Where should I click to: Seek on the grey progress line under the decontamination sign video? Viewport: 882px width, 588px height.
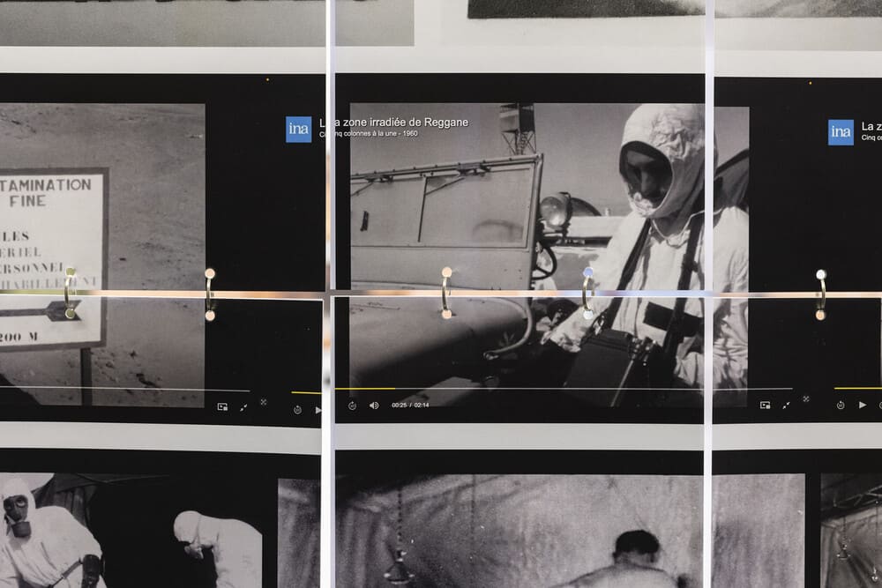[x=125, y=389]
